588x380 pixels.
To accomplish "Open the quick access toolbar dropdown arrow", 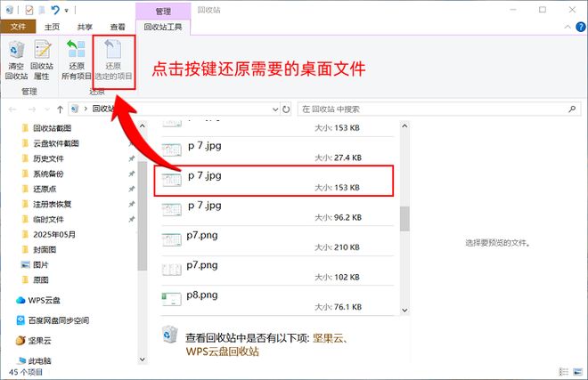I will pos(67,11).
